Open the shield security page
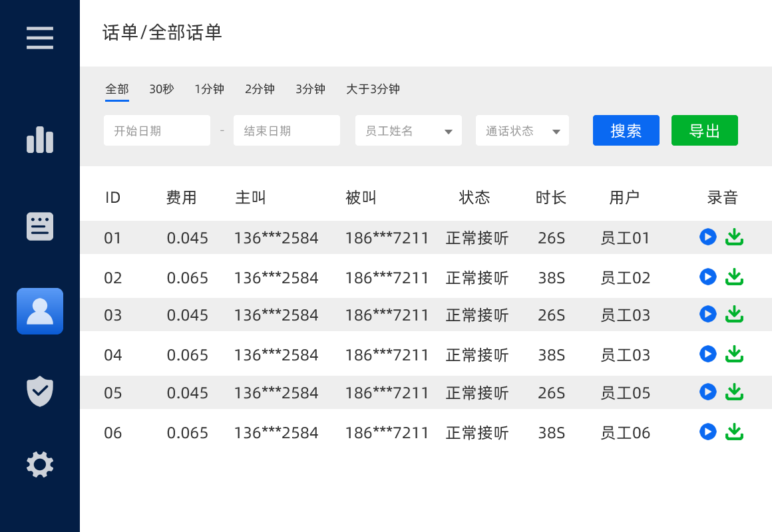The height and width of the screenshot is (532, 772). (x=40, y=391)
